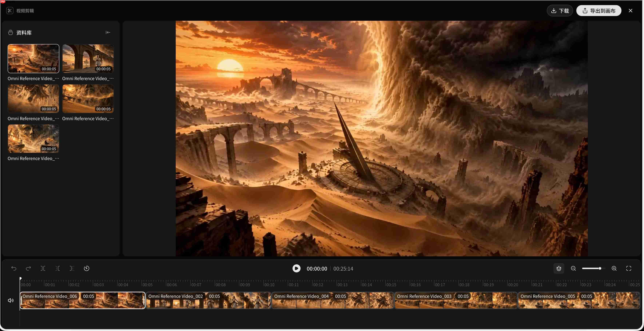Select the arched bridge library thumbnail
The width and height of the screenshot is (644, 331).
click(88, 59)
